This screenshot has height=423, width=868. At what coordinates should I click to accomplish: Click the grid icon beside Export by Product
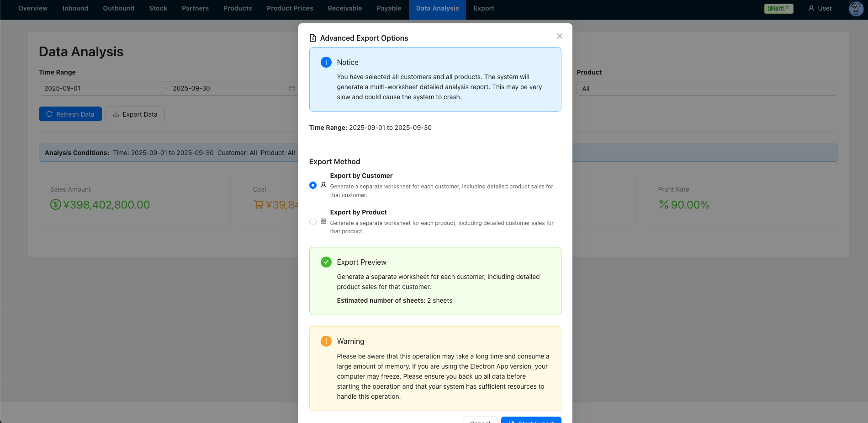(323, 221)
